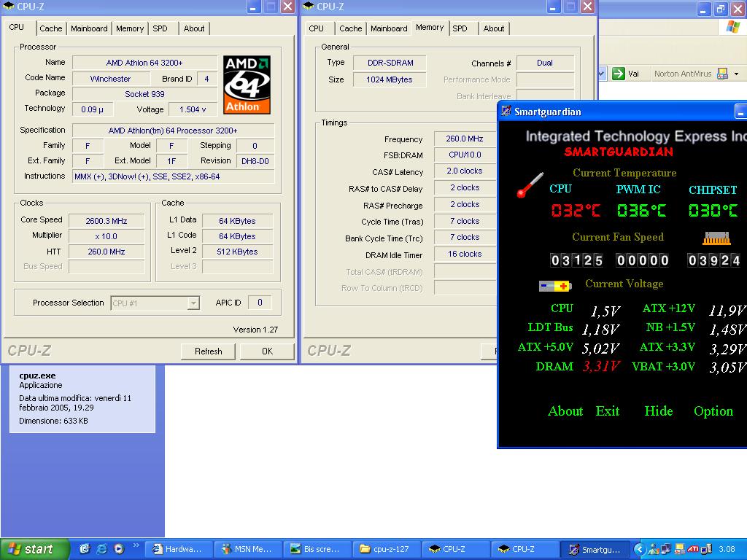The width and height of the screenshot is (747, 560).
Task: Open the About tab in the processor CPU-Z window
Action: point(194,28)
